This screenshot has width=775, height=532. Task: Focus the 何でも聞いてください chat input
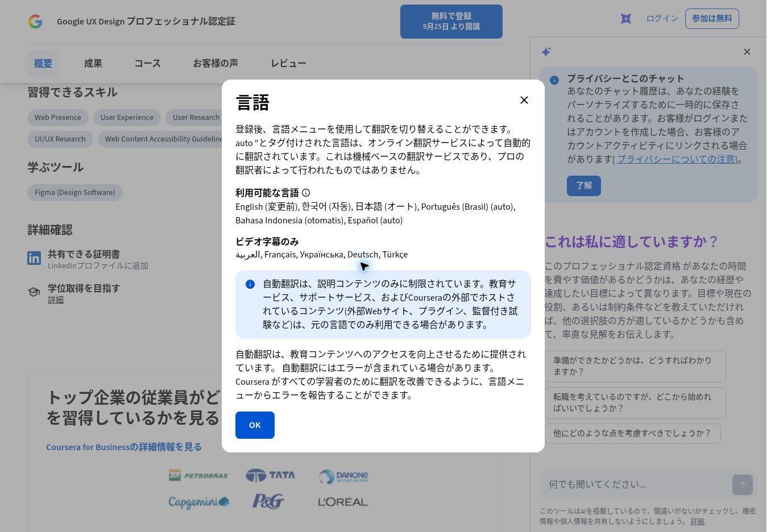(x=636, y=485)
